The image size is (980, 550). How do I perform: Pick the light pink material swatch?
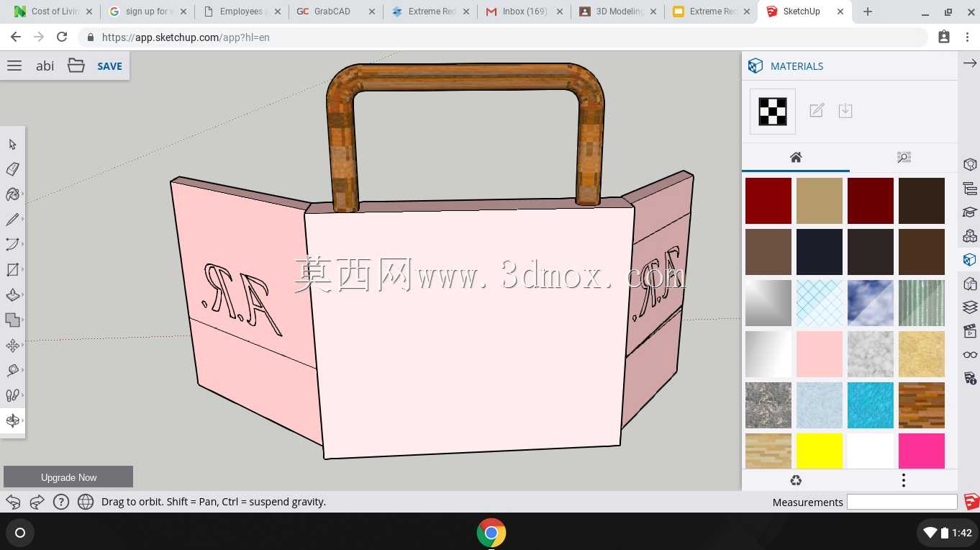820,354
